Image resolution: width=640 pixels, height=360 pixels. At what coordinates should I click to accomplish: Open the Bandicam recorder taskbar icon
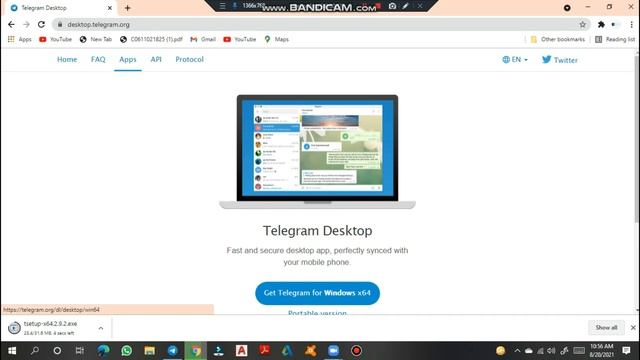356,351
